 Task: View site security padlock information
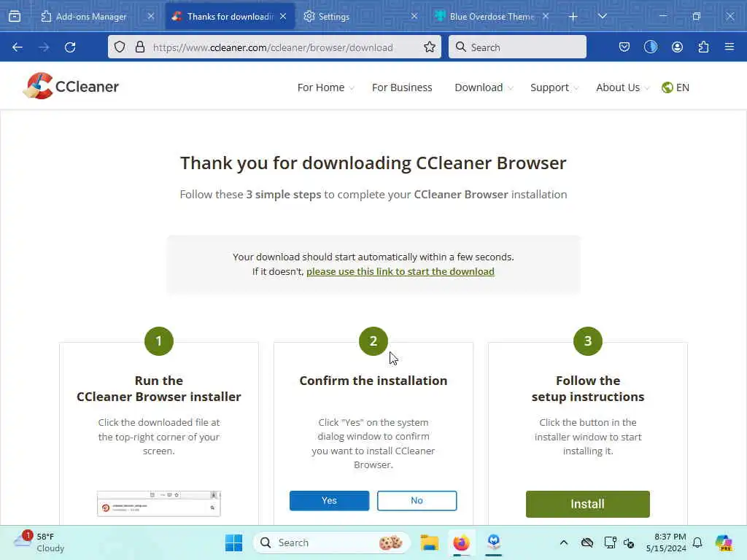(x=139, y=47)
